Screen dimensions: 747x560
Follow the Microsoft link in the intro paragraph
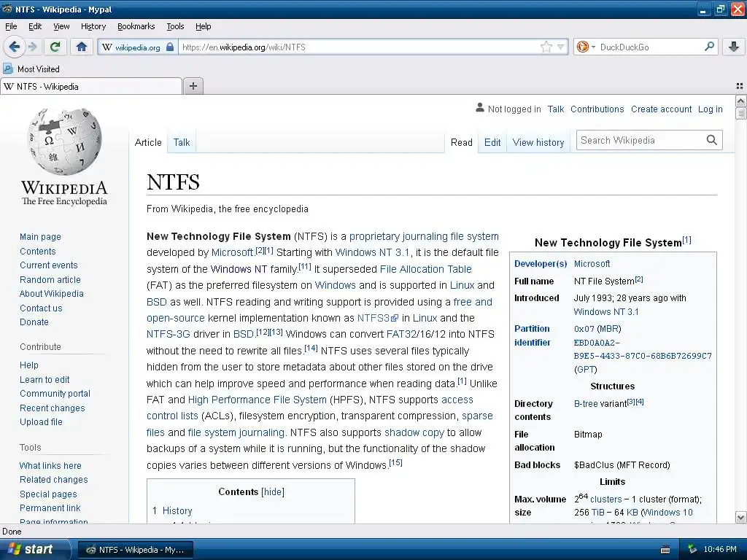[232, 252]
